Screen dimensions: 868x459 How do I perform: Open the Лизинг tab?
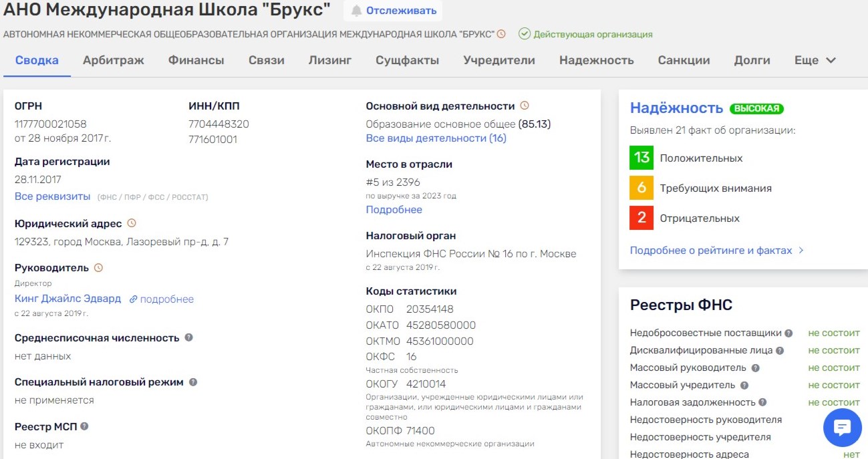[x=330, y=60]
